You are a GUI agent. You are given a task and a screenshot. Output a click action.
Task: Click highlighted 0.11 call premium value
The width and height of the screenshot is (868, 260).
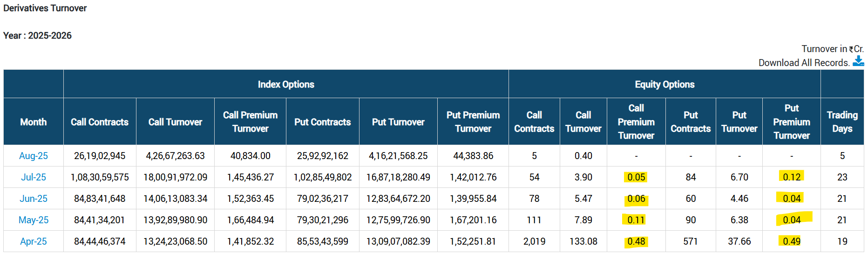point(636,220)
